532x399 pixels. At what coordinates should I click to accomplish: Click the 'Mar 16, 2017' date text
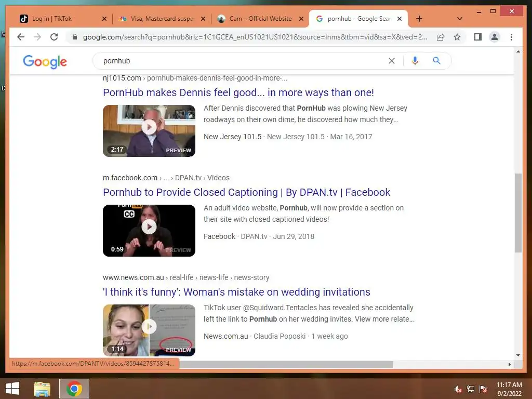[x=351, y=137]
